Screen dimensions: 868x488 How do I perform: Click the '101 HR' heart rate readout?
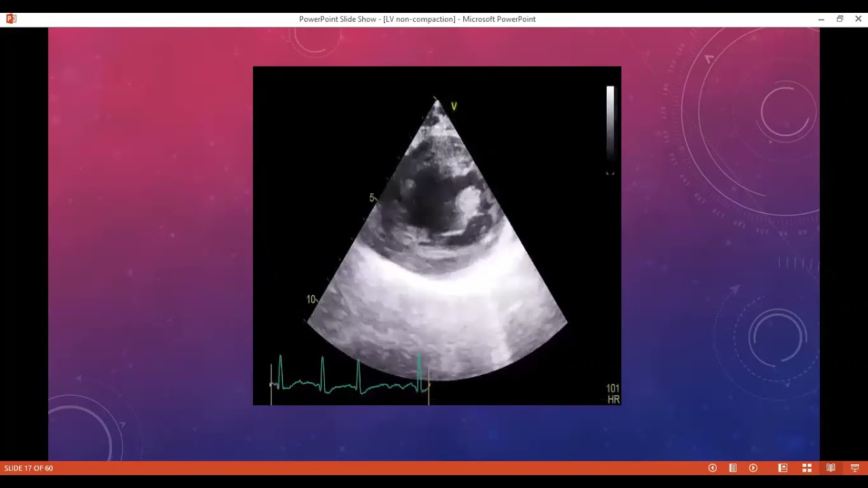[613, 394]
